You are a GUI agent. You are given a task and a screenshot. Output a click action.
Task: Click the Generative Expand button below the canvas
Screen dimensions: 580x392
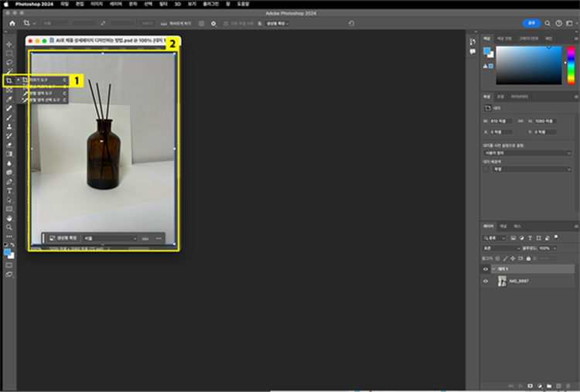click(63, 238)
